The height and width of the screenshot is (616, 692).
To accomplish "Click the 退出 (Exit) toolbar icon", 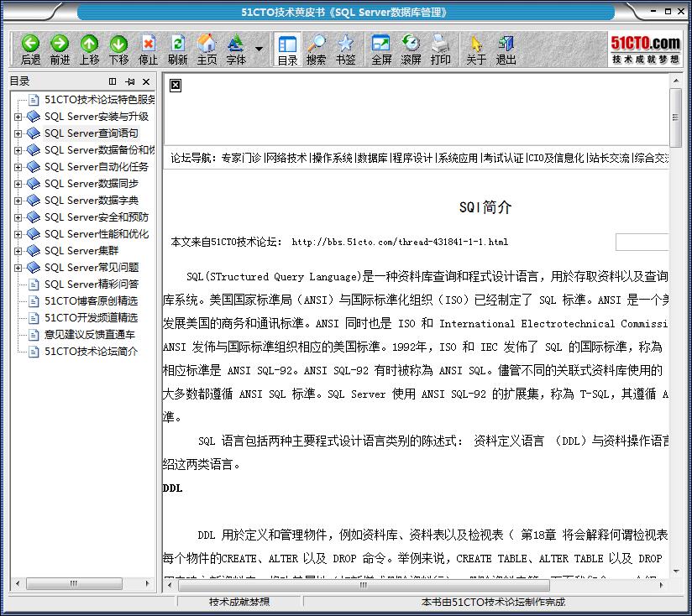I will click(505, 47).
